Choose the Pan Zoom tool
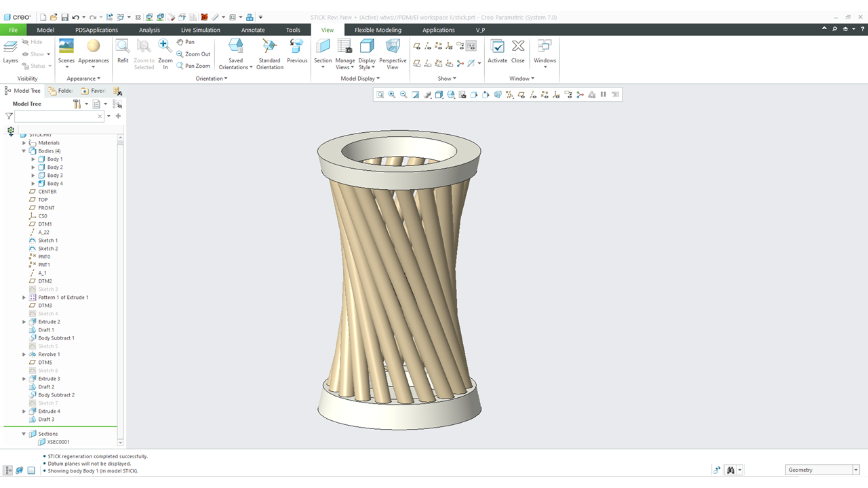The image size is (868, 488). point(193,66)
